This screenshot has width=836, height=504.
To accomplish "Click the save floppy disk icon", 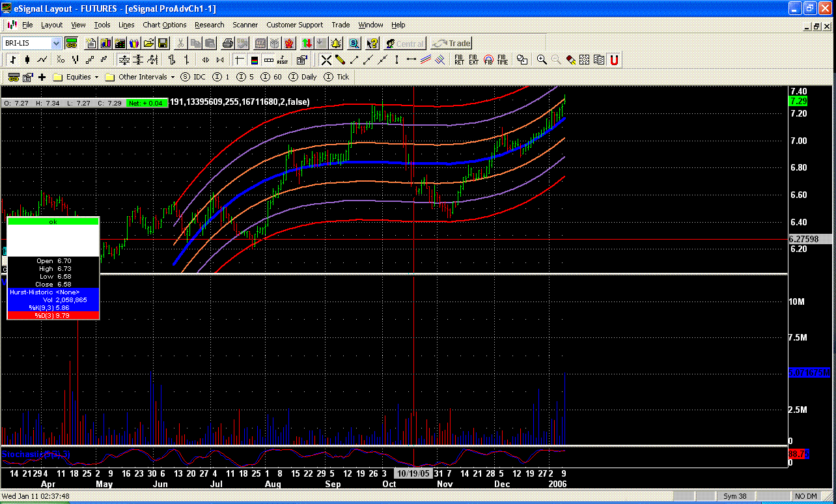I will pyautogui.click(x=163, y=44).
